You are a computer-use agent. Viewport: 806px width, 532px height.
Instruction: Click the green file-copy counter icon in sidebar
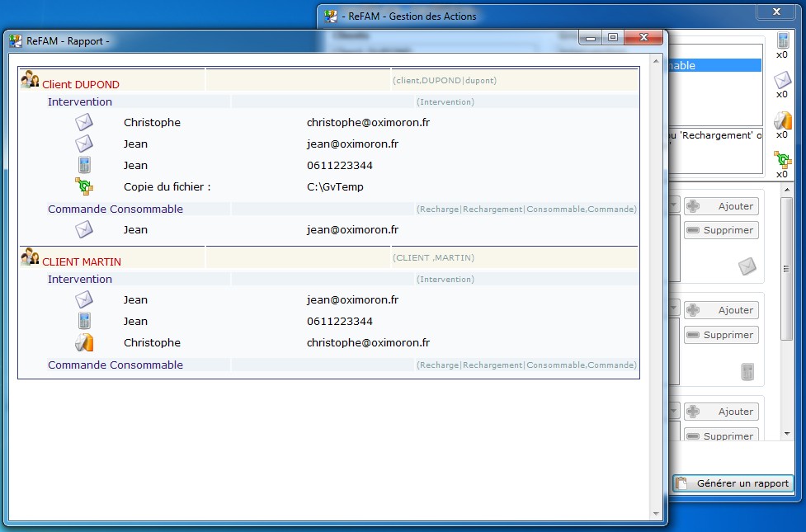click(782, 160)
